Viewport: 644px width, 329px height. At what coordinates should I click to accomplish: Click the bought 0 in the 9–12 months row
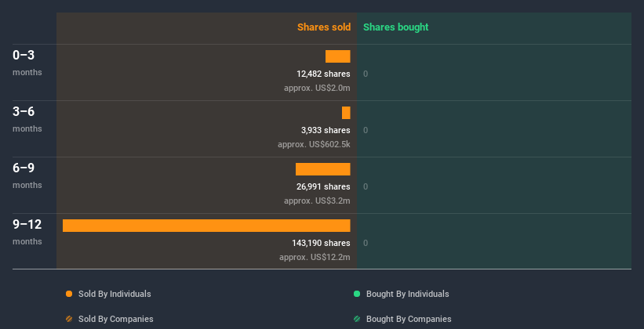click(366, 244)
